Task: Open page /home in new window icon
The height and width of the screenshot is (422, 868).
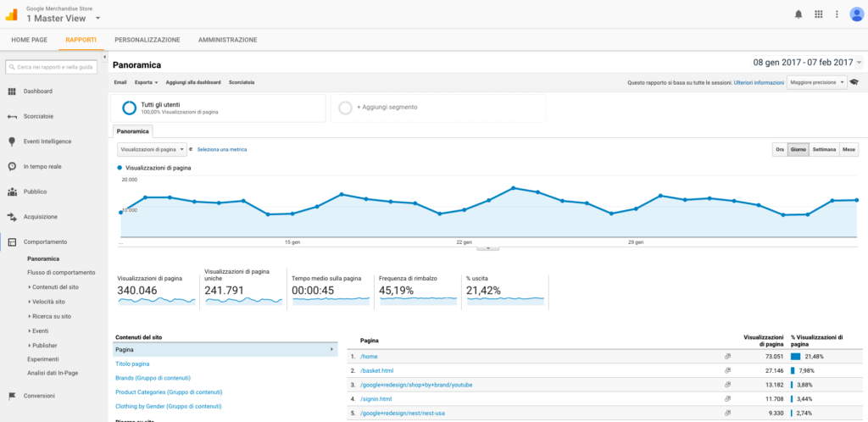Action: pyautogui.click(x=727, y=357)
